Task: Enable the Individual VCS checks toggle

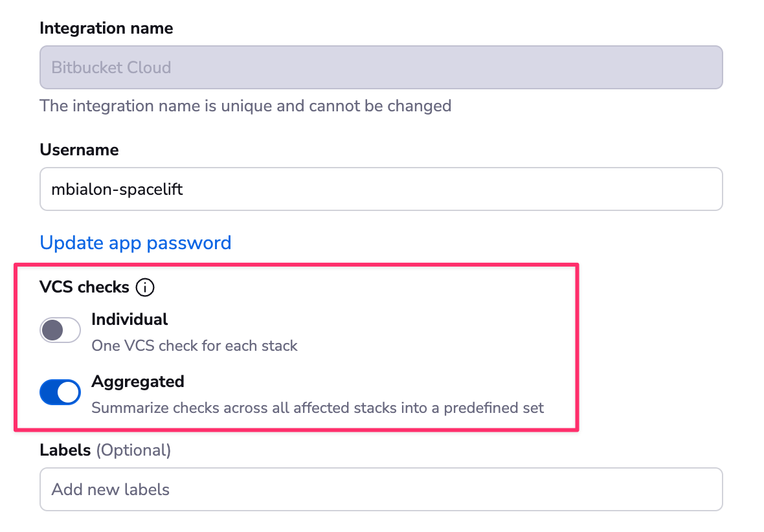Action: click(60, 330)
